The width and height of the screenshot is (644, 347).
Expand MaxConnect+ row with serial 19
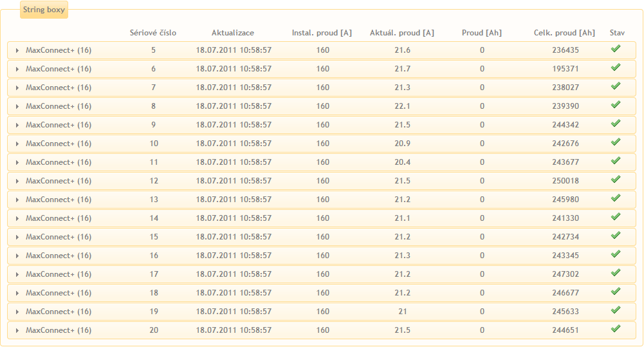(x=17, y=312)
